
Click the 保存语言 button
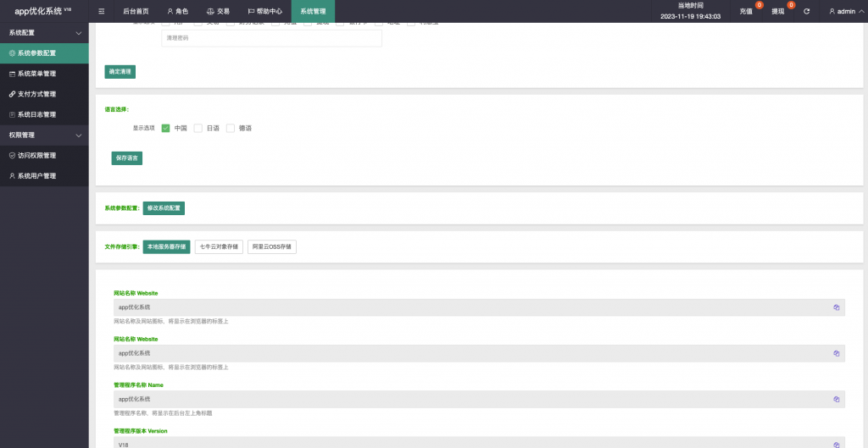(x=127, y=158)
